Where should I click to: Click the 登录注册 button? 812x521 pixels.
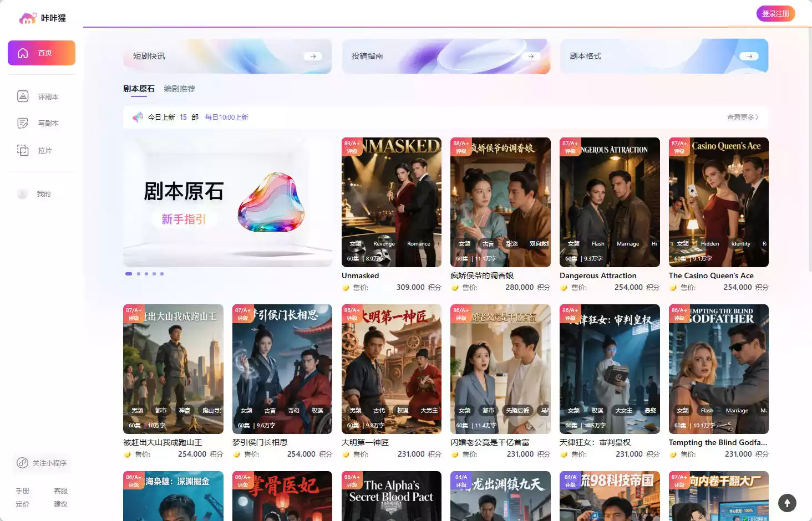tap(775, 14)
